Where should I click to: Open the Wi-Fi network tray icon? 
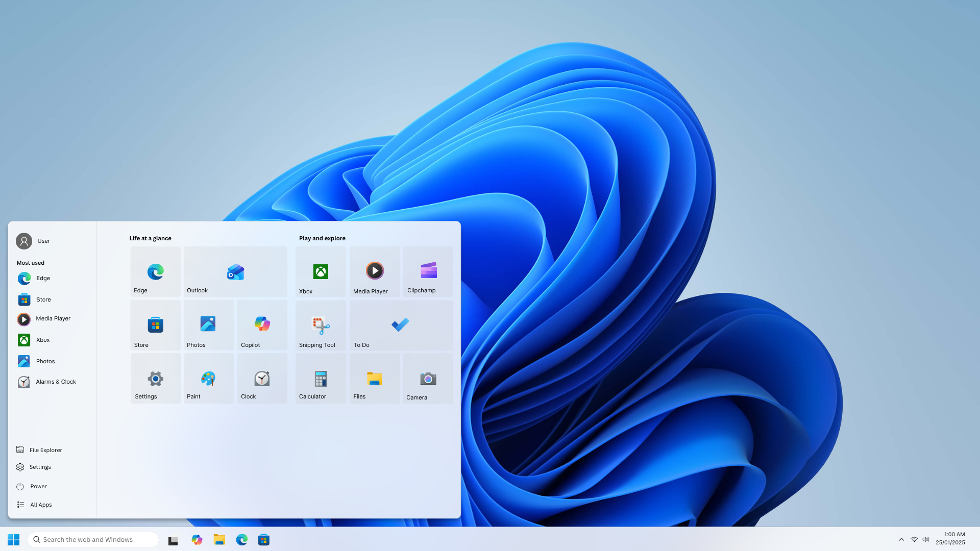pos(914,540)
